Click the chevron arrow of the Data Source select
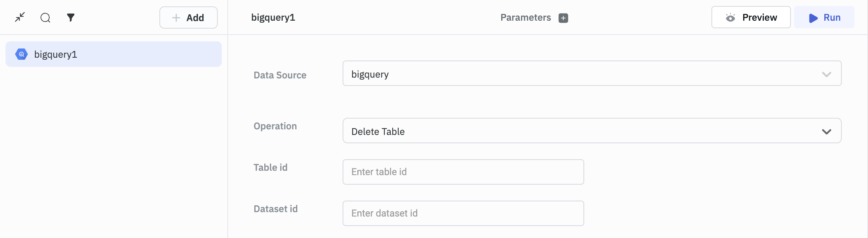 [x=827, y=74]
